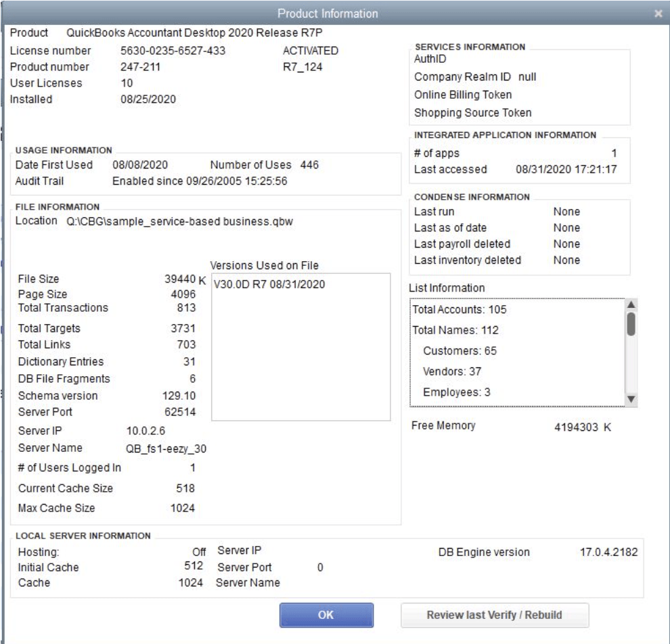Click the Company Realm ID null value
Image resolution: width=670 pixels, height=644 pixels.
pyautogui.click(x=527, y=77)
